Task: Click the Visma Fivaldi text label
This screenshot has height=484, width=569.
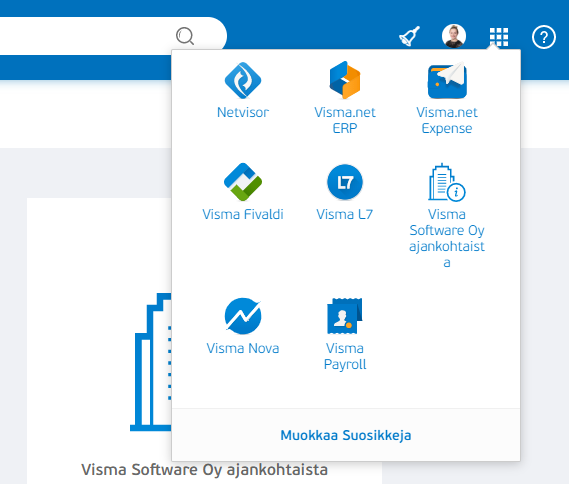Action: (243, 214)
